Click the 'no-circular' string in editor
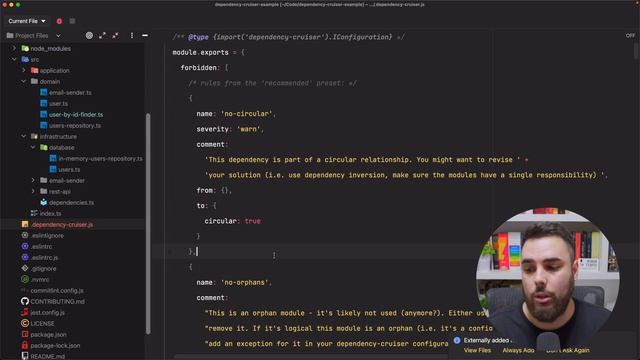 coord(246,114)
